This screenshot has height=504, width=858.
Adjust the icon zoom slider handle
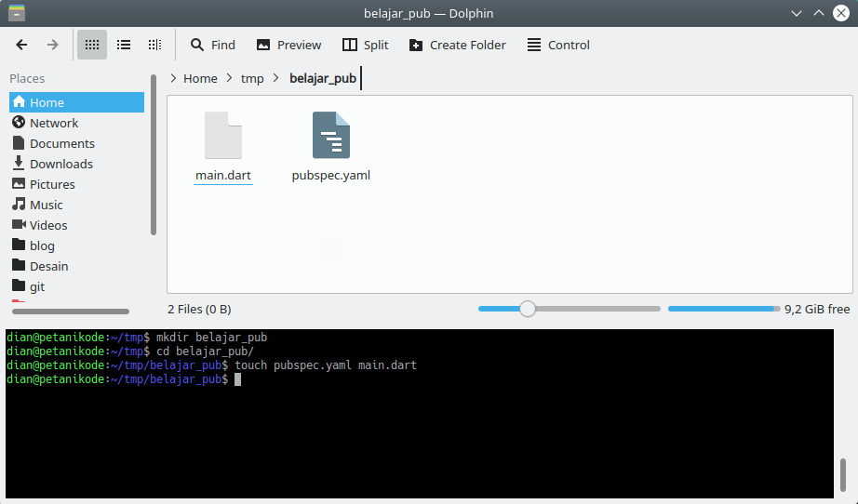[x=528, y=309]
